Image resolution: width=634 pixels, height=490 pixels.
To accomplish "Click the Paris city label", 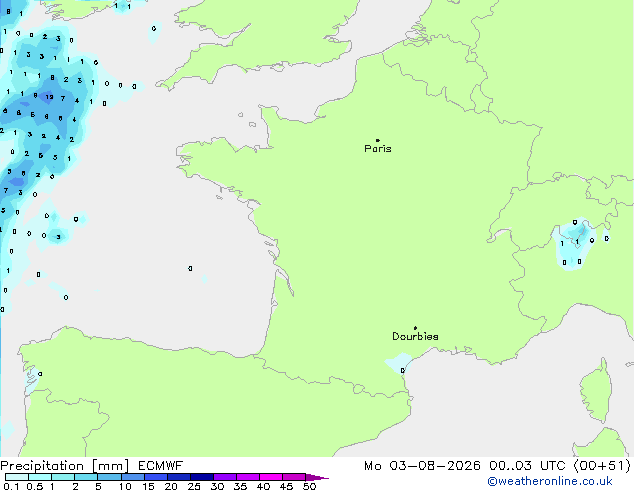I will [x=378, y=149].
